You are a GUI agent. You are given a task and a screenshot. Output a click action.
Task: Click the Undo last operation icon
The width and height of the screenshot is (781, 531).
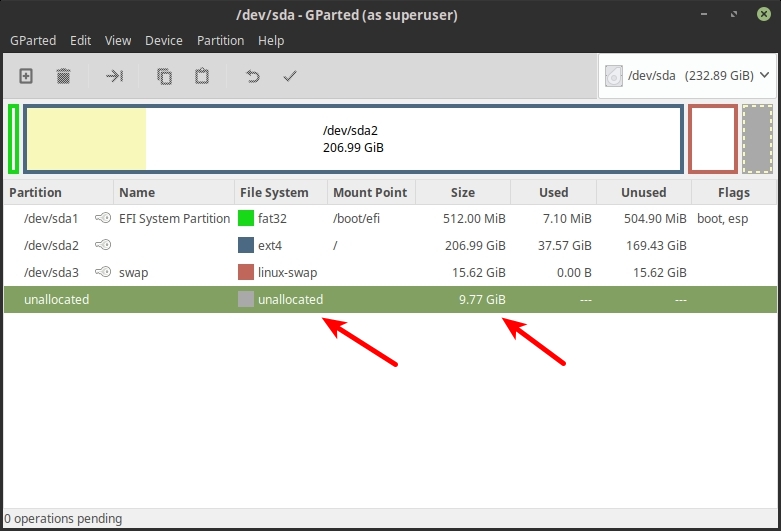pos(253,76)
